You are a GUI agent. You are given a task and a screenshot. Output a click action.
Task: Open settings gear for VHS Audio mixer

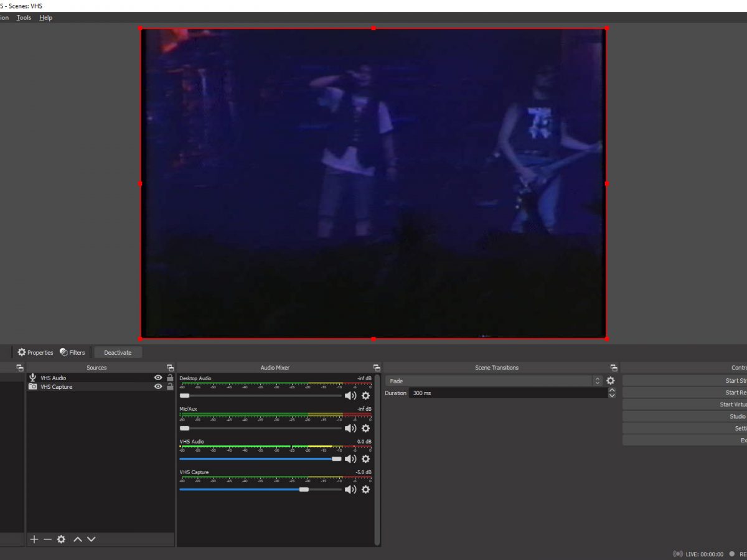pos(365,459)
